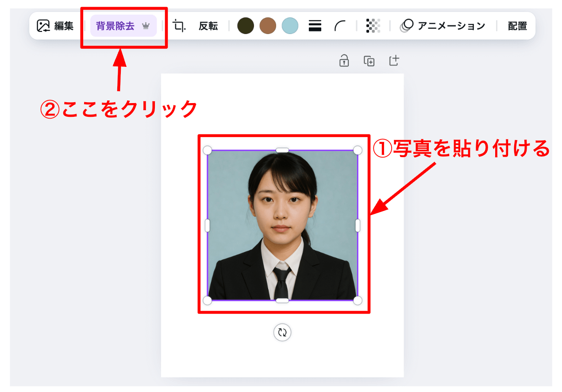
Task: Select the portrait photo on the canvas
Action: pos(282,225)
